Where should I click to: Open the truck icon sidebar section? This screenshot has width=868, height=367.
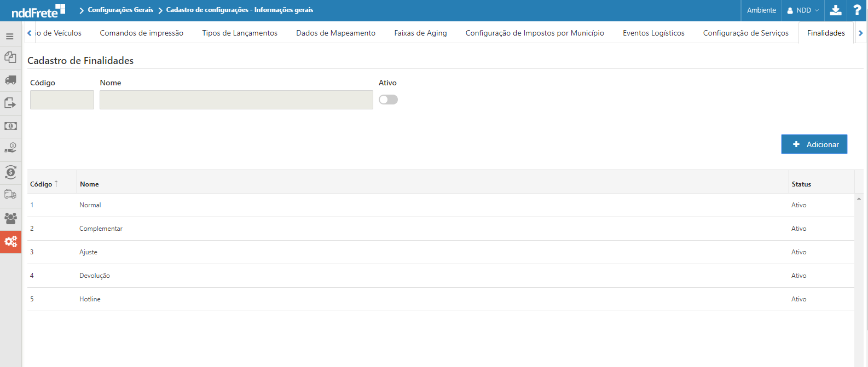click(10, 80)
